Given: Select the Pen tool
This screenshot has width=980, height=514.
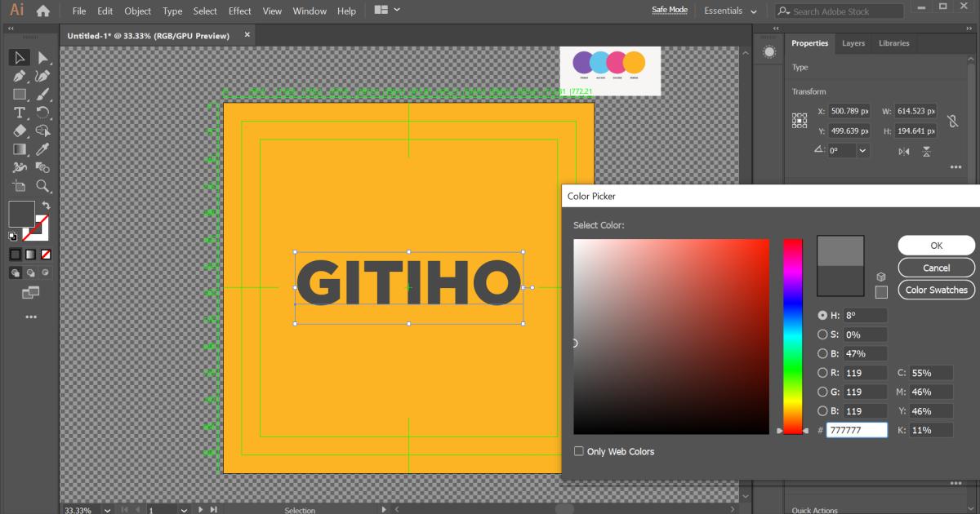Looking at the screenshot, I should 20,76.
